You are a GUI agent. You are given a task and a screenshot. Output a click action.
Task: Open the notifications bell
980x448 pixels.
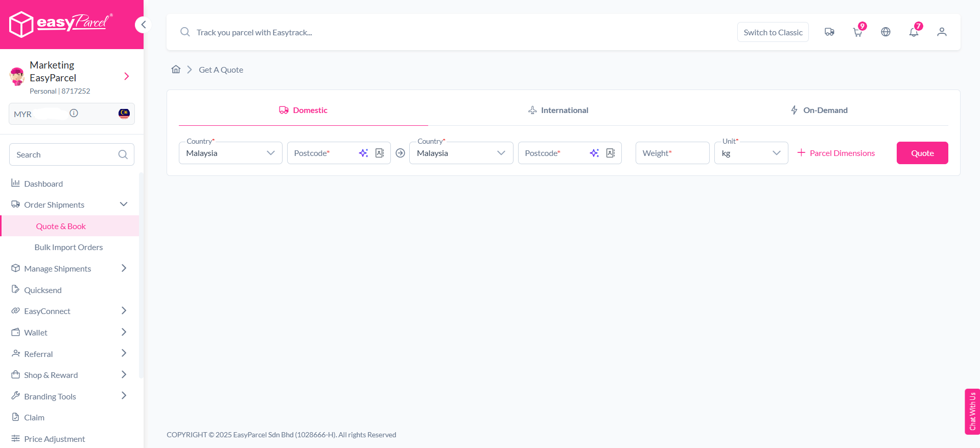click(x=914, y=32)
